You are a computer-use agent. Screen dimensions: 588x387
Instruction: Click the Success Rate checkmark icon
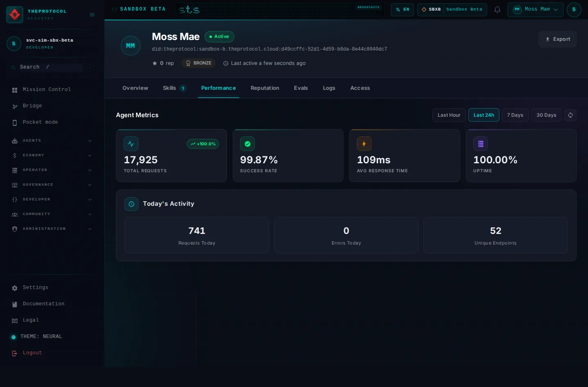(247, 144)
